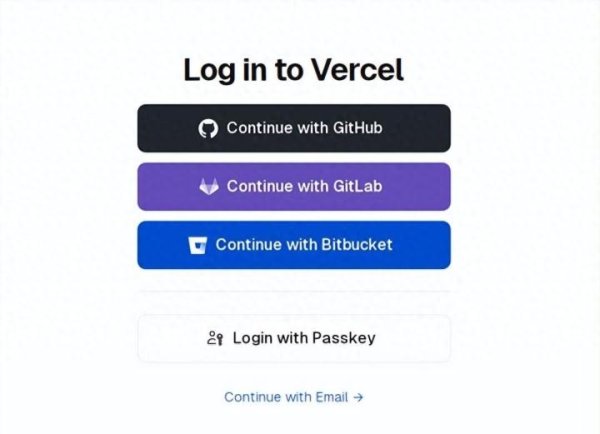
Task: Click the GitLab fox logo icon
Action: click(x=209, y=186)
